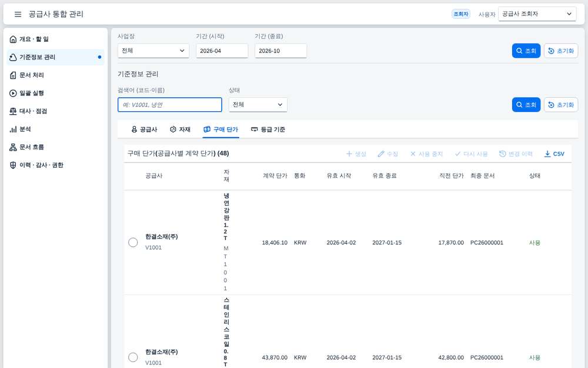The width and height of the screenshot is (588, 368).
Task: Switch to the 공급사 tab
Action: tap(145, 130)
